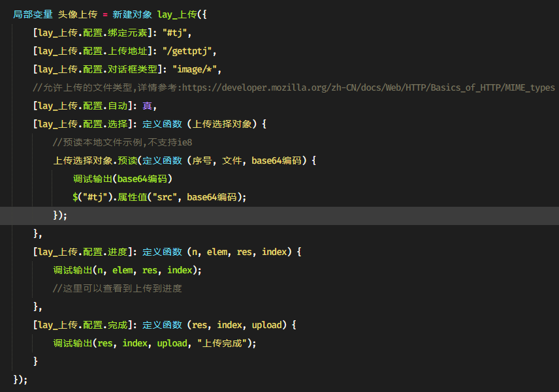559x392 pixels.
Task: Open the developer.mozilla.org URL in the comment
Action: coord(368,87)
